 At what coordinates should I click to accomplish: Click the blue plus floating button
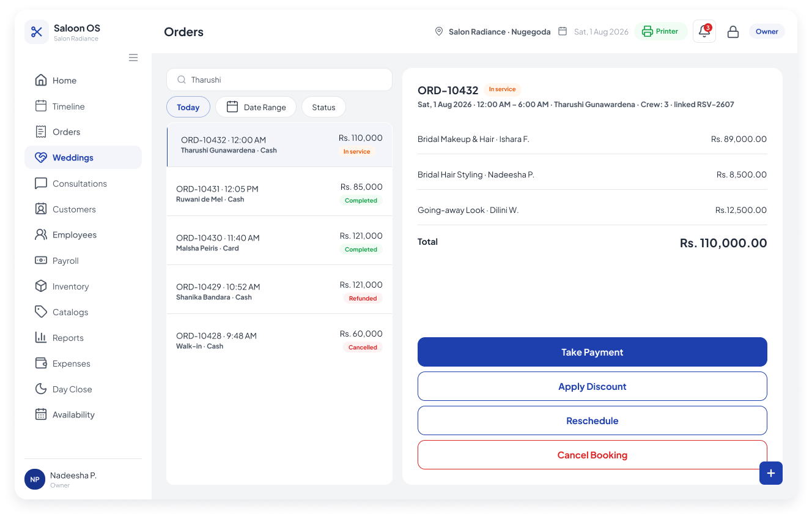point(771,473)
